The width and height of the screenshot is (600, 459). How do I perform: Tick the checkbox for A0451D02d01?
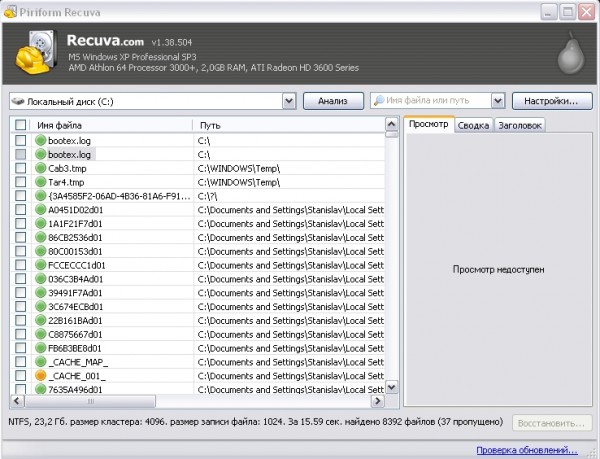tap(20, 210)
